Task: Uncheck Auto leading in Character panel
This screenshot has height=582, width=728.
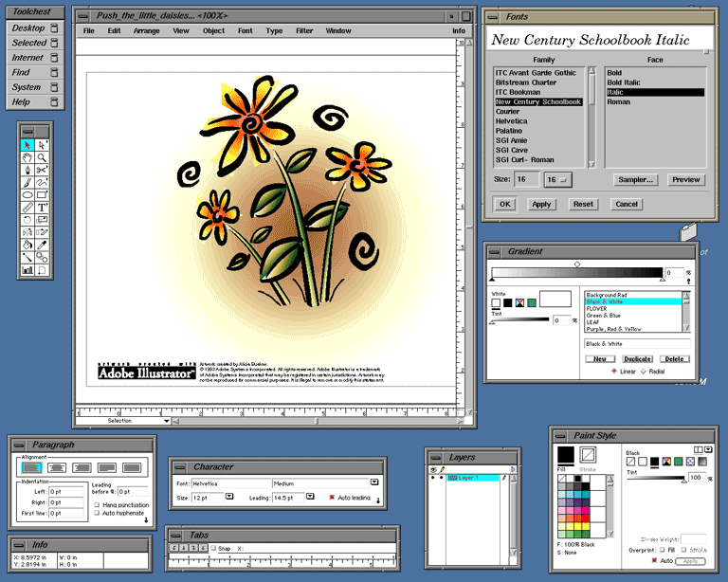Action: pos(331,498)
